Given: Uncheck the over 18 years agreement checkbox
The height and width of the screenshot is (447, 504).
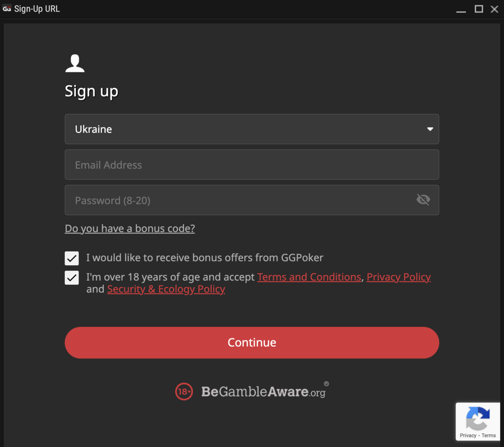Looking at the screenshot, I should click(x=72, y=277).
